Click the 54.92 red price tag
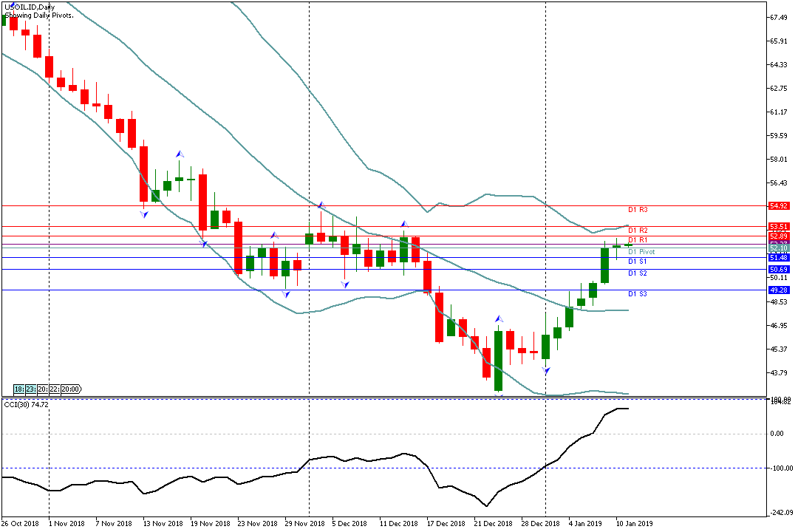This screenshot has width=798, height=532. [779, 206]
